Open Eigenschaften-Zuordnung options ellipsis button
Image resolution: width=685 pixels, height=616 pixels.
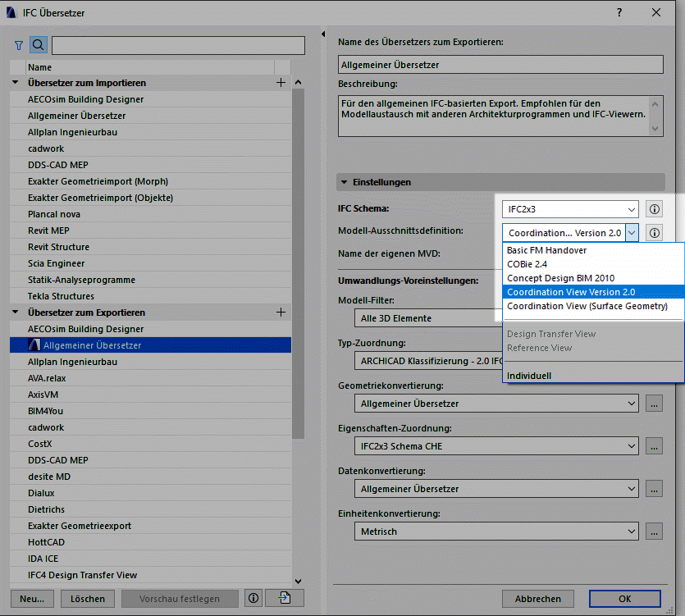tap(654, 446)
